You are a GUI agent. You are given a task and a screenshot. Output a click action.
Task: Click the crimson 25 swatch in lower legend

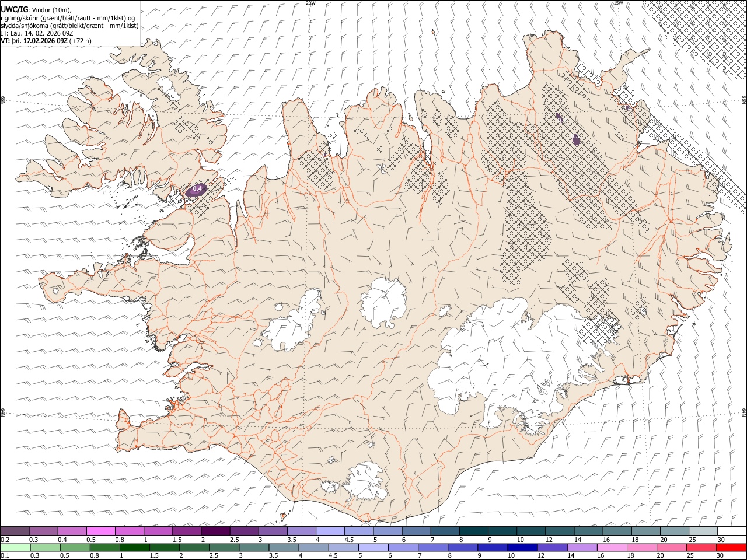[701, 547]
